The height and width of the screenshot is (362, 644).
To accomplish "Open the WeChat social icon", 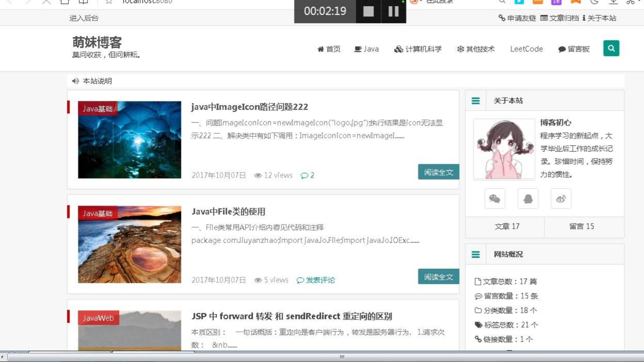I will click(495, 199).
